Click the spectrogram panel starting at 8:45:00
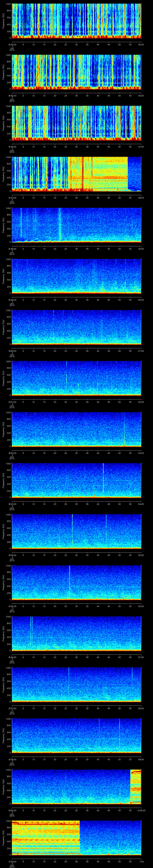153x868 pixels. (76, 72)
